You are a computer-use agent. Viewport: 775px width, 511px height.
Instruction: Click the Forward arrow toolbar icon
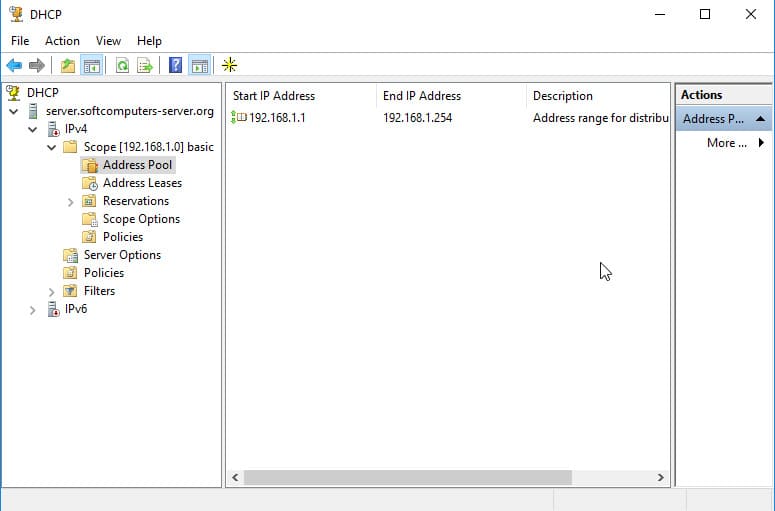pos(37,66)
